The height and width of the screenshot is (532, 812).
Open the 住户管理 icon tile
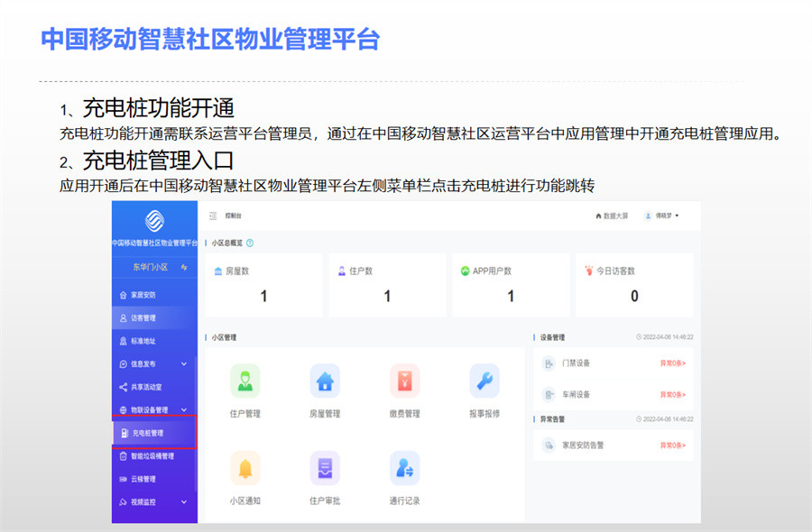[245, 381]
